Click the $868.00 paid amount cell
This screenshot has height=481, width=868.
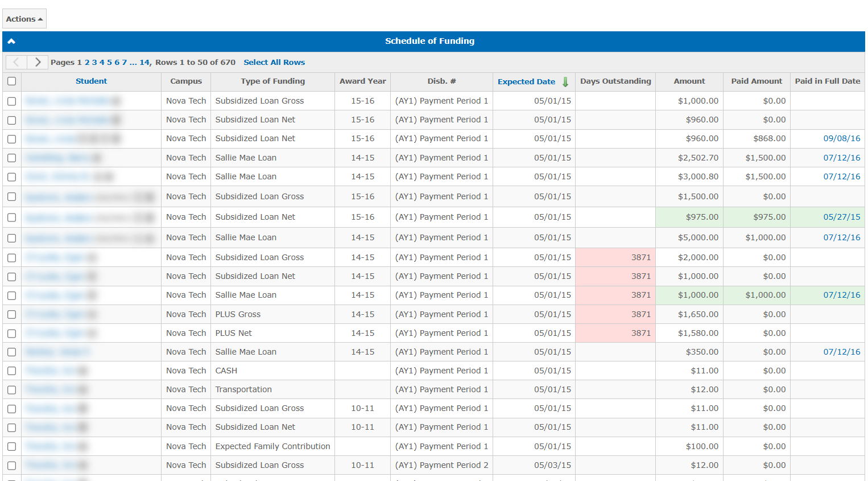(x=757, y=138)
